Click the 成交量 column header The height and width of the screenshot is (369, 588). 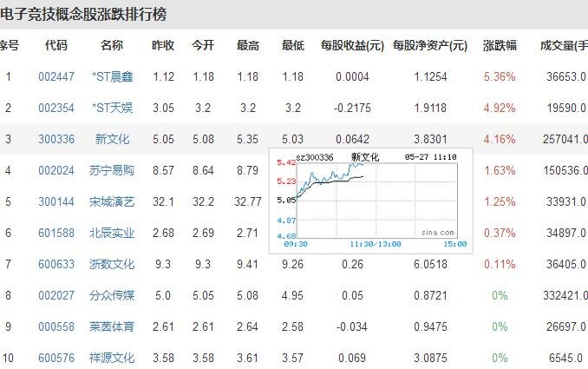click(564, 45)
